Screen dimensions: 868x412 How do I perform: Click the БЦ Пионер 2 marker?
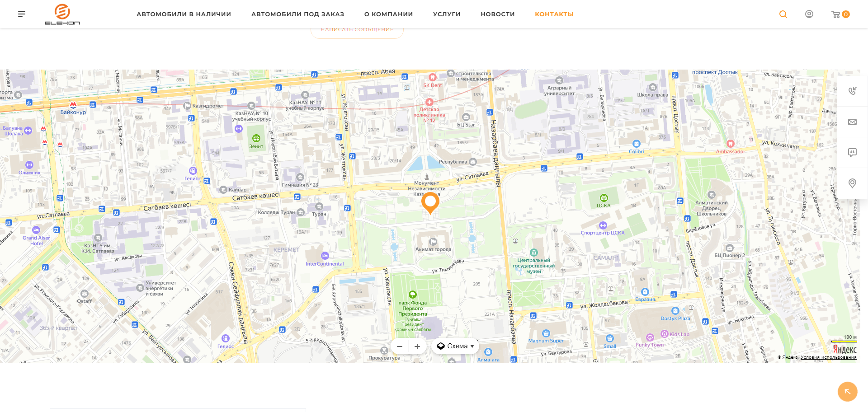tap(730, 248)
